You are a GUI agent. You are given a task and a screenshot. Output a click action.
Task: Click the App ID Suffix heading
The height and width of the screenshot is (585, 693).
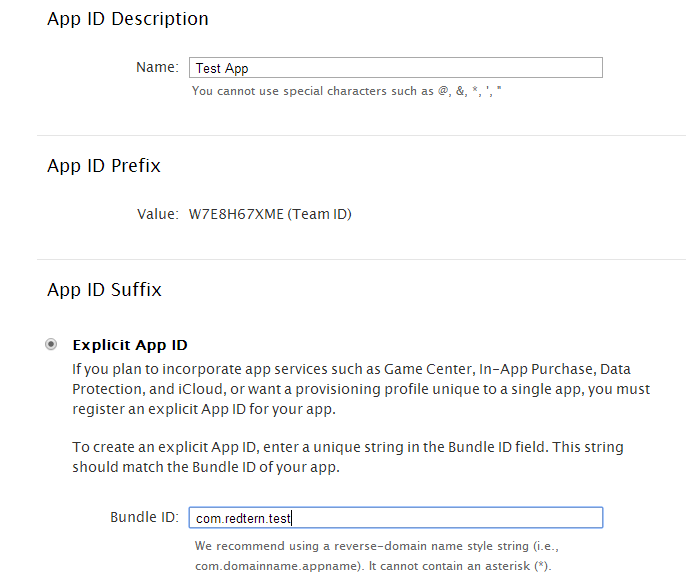[x=104, y=290]
